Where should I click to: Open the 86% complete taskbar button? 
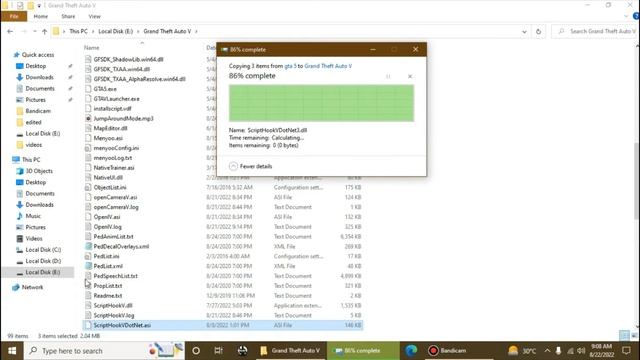pyautogui.click(x=363, y=351)
